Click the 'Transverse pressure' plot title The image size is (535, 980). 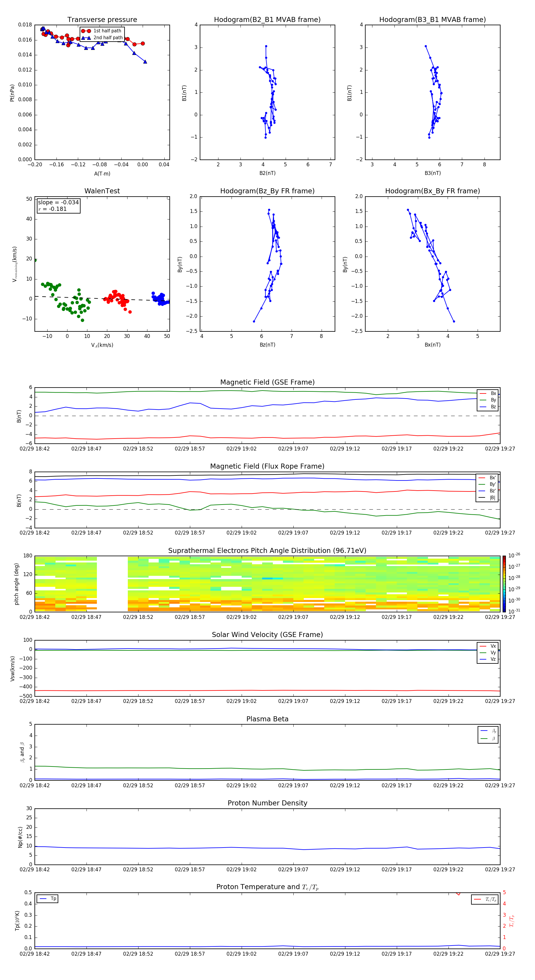pyautogui.click(x=102, y=20)
